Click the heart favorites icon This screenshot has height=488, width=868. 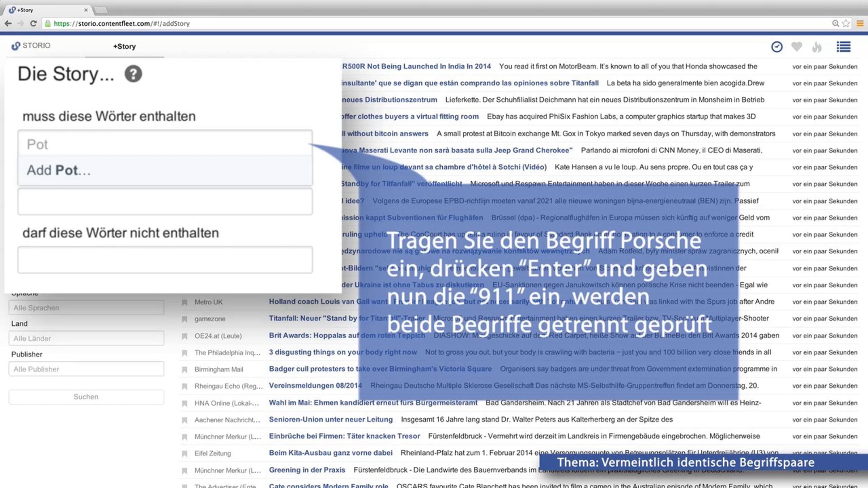[796, 47]
